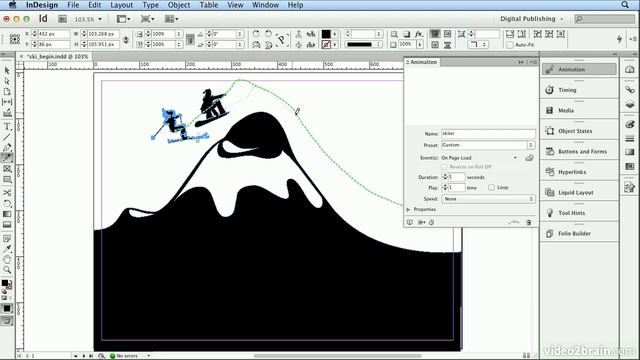640x360 pixels.
Task: Open the Arrange Documents dropdown
Action: pos(171,19)
